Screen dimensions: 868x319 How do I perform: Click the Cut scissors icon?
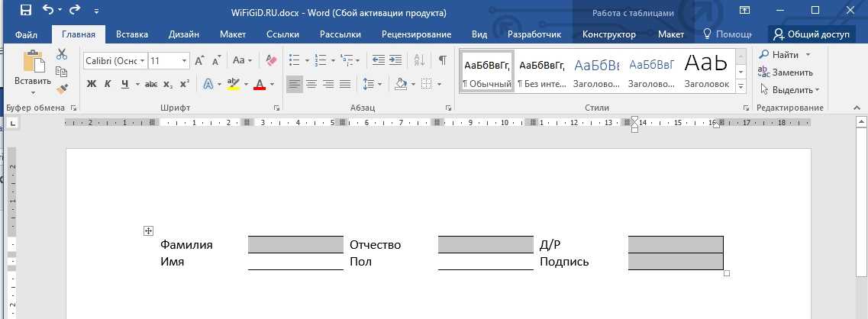(62, 54)
